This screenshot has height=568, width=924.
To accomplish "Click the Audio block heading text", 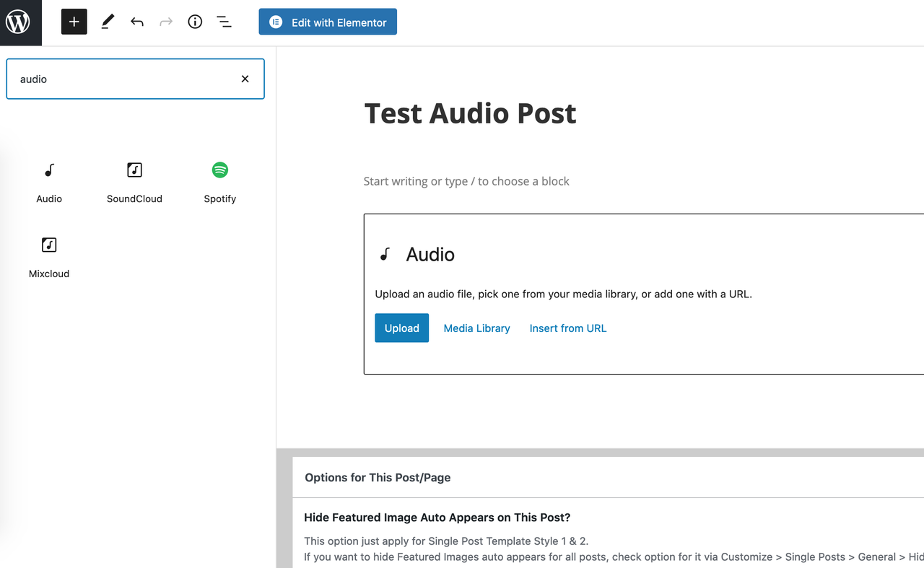I will pyautogui.click(x=430, y=254).
